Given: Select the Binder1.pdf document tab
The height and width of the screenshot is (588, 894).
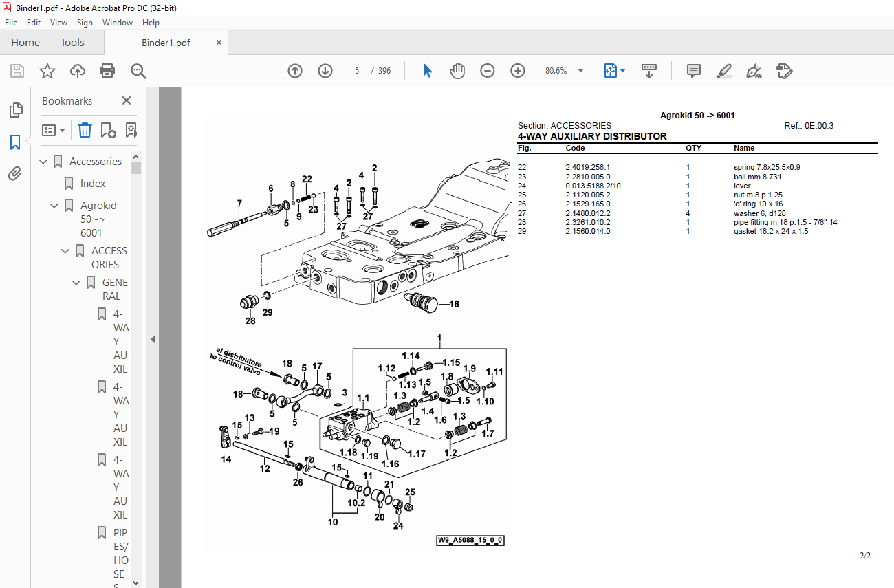Looking at the screenshot, I should [x=166, y=43].
